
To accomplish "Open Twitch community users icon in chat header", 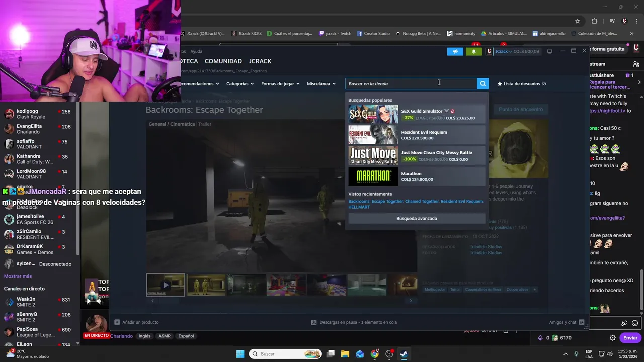I will click(x=636, y=64).
